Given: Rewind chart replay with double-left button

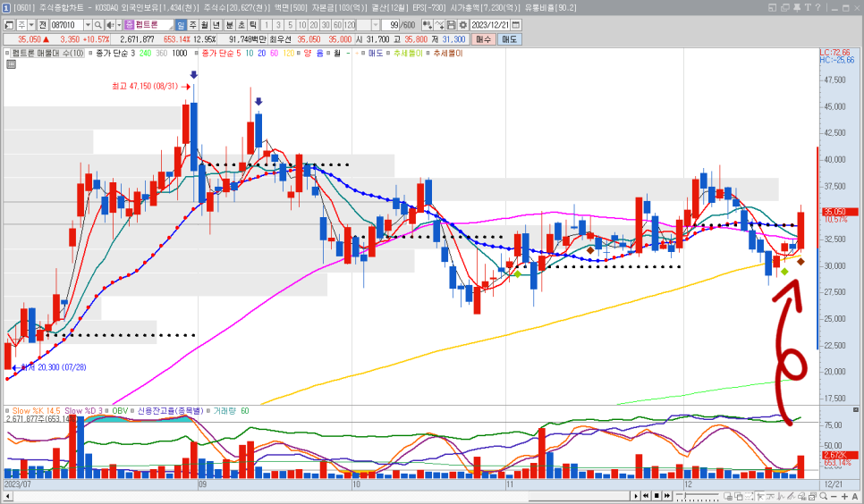Looking at the screenshot, I should click(646, 496).
